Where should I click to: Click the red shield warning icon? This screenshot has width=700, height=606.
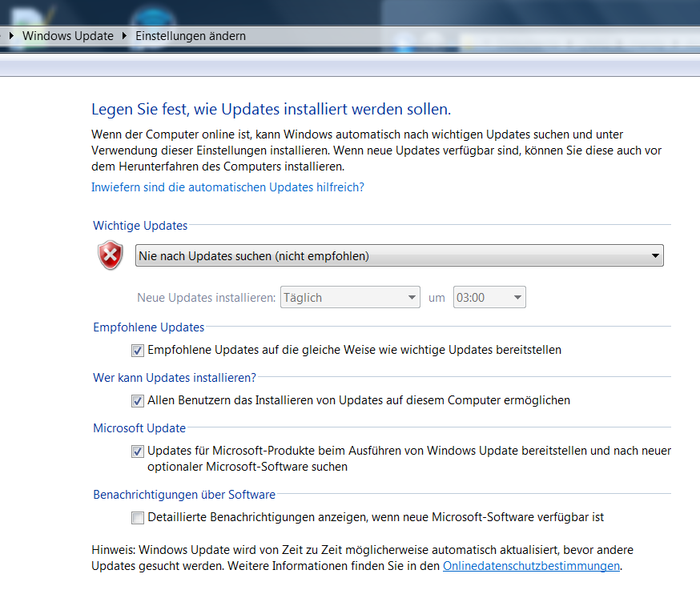tap(111, 255)
